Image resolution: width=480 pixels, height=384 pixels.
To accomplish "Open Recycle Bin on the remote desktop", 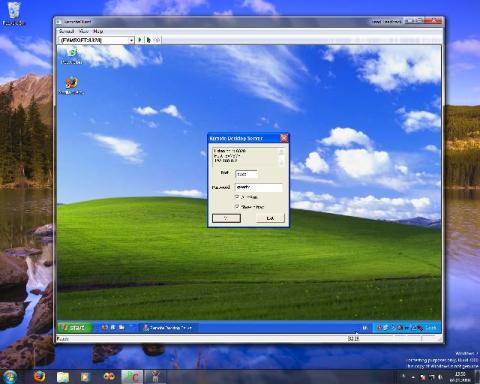I will pos(72,56).
